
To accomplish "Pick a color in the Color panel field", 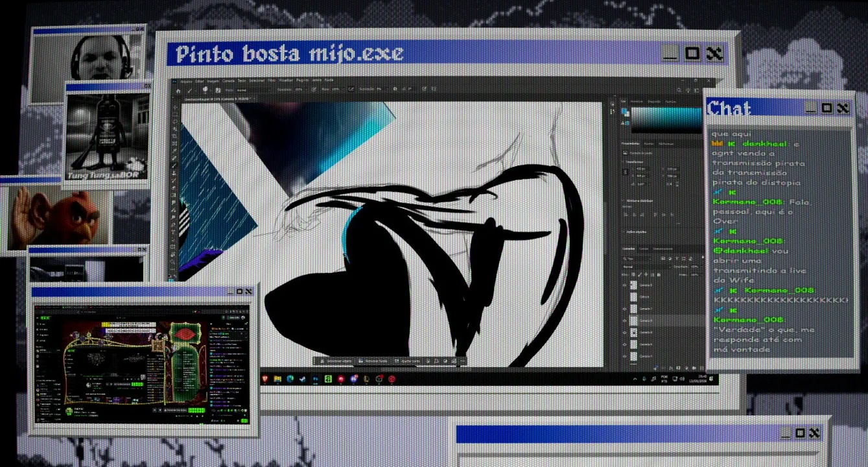I will [666, 120].
